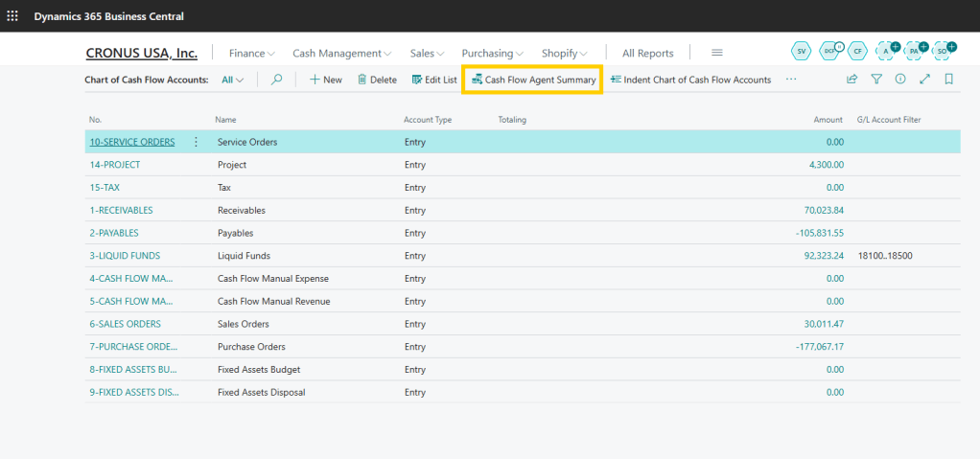Click the Cash Flow Agent Summary button
The height and width of the screenshot is (459, 980).
[532, 80]
